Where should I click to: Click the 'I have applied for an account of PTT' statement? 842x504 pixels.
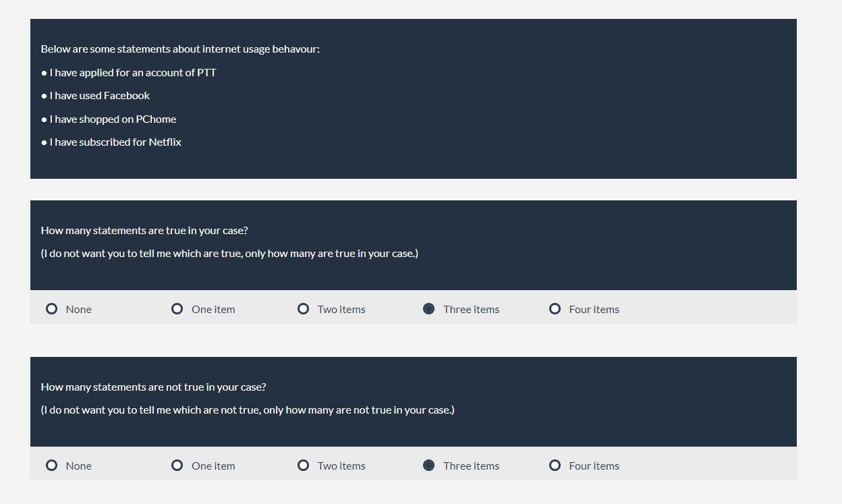click(x=133, y=73)
